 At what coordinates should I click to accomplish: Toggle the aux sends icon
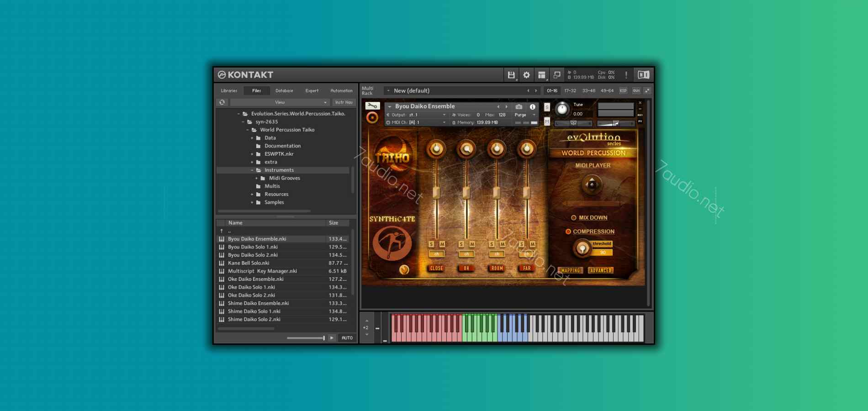[636, 90]
